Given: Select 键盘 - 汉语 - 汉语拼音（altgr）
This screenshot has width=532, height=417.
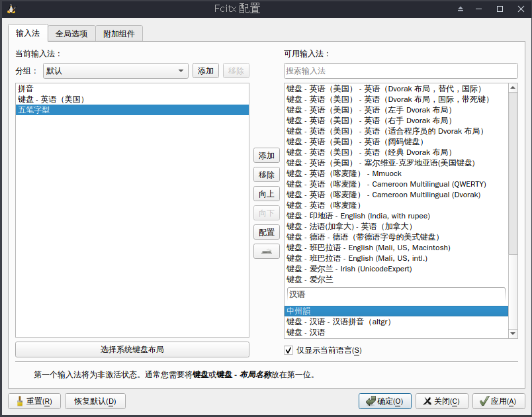Looking at the screenshot, I should (x=396, y=322).
